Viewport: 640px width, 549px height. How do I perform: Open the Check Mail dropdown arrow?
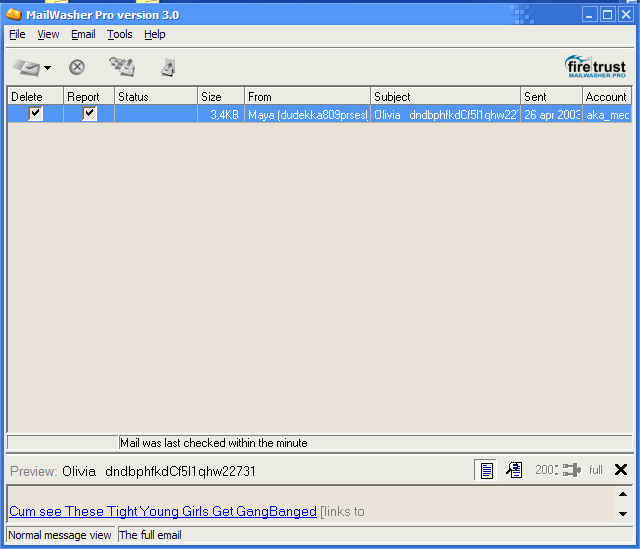pyautogui.click(x=48, y=68)
